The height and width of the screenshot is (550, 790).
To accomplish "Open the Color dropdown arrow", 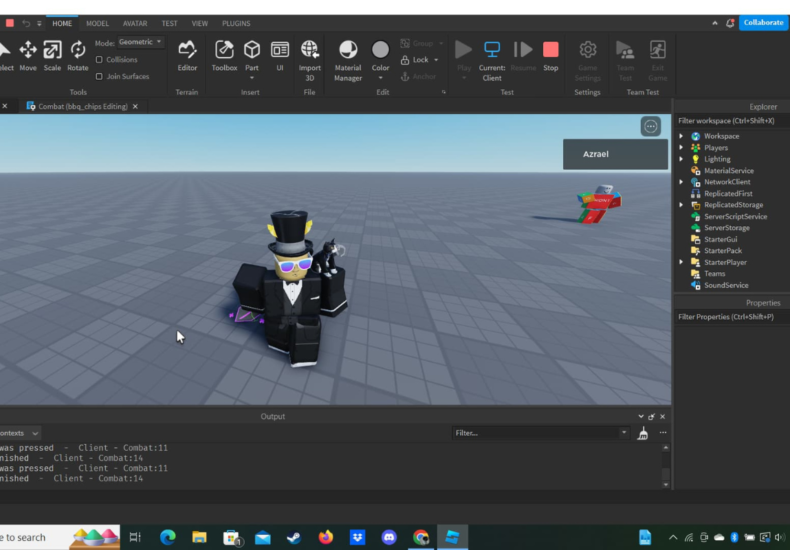I will click(380, 78).
